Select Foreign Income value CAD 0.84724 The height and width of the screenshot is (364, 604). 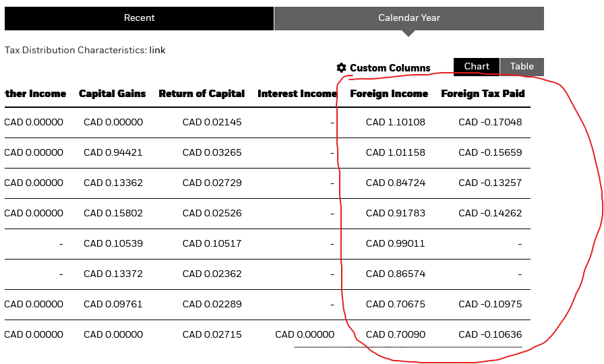396,183
